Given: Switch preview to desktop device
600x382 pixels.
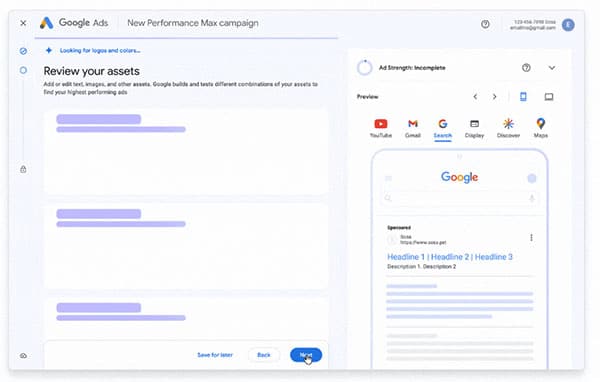Looking at the screenshot, I should point(549,97).
